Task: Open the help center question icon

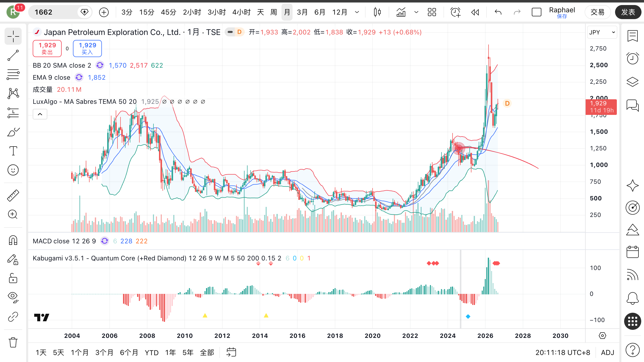Action: 632,350
